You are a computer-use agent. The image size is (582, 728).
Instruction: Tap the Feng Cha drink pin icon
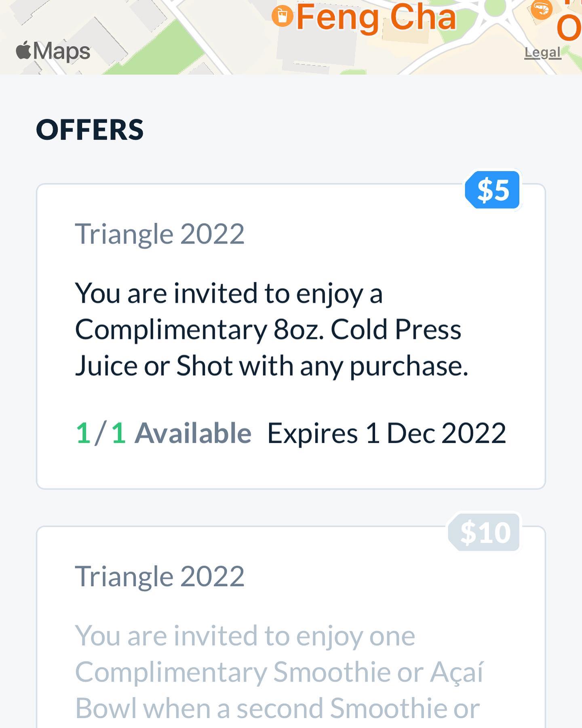click(x=282, y=16)
